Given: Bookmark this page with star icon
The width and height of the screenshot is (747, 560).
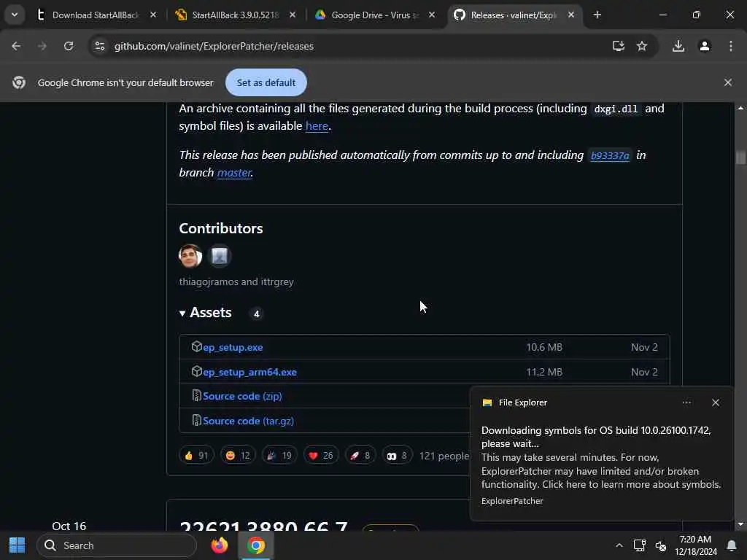Looking at the screenshot, I should [x=642, y=46].
